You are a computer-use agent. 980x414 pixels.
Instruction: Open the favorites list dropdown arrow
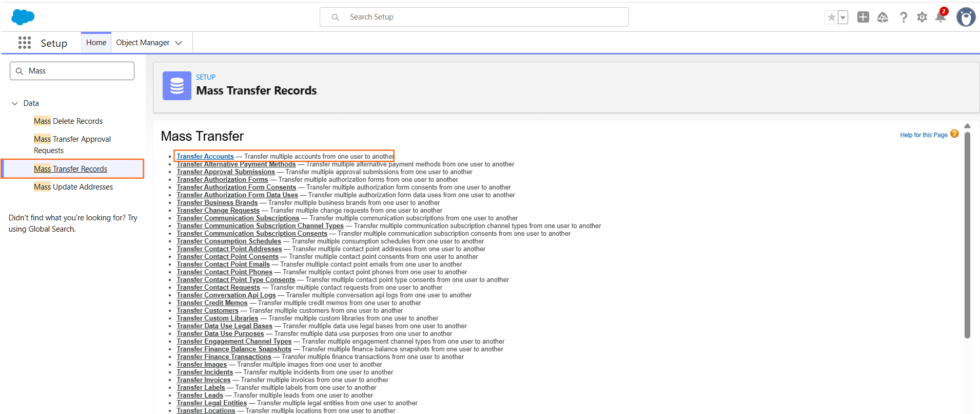[x=842, y=17]
